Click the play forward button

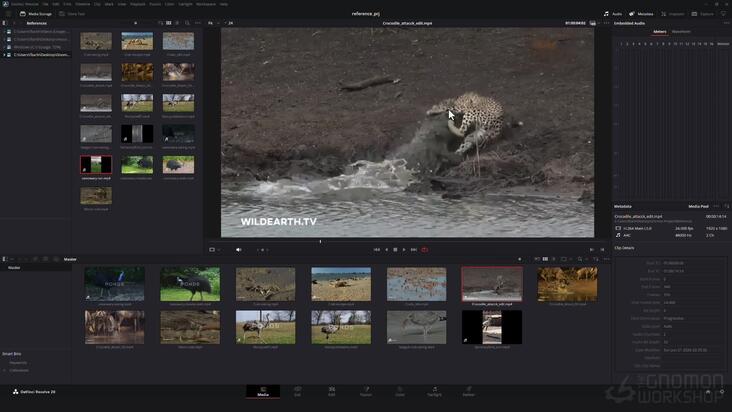404,250
